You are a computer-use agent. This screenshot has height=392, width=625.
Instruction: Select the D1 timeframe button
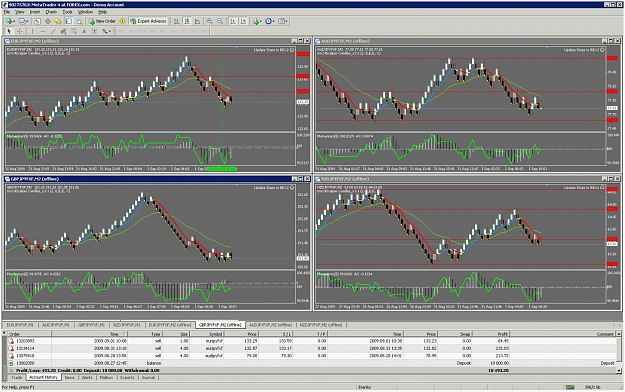coord(184,31)
